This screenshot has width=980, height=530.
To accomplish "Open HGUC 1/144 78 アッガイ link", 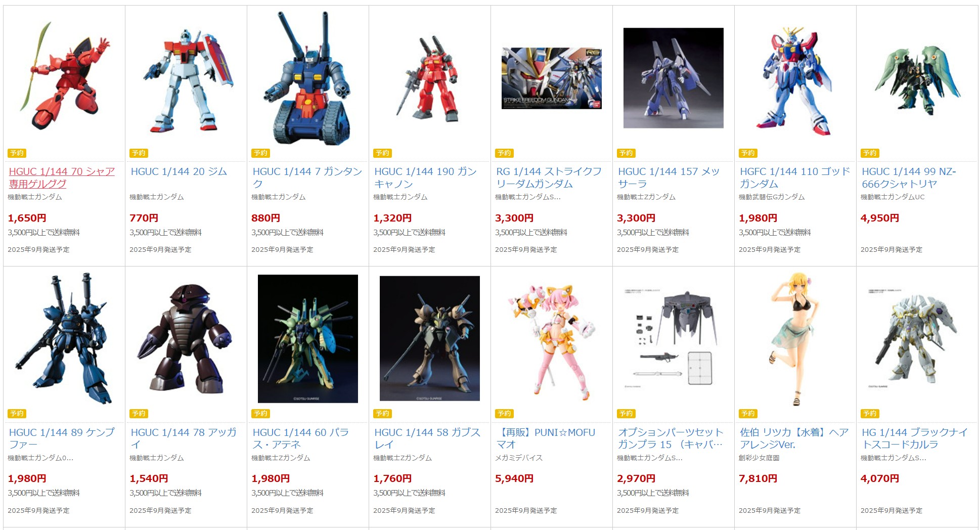I will [183, 438].
